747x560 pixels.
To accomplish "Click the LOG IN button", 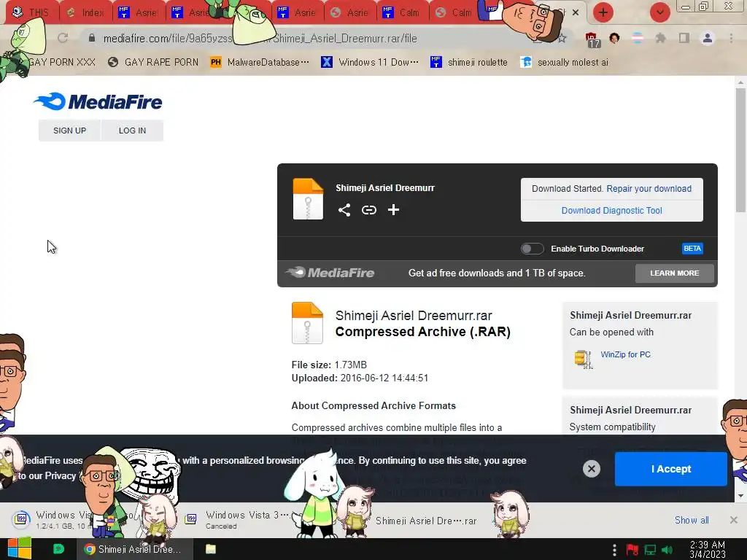I will [x=133, y=131].
